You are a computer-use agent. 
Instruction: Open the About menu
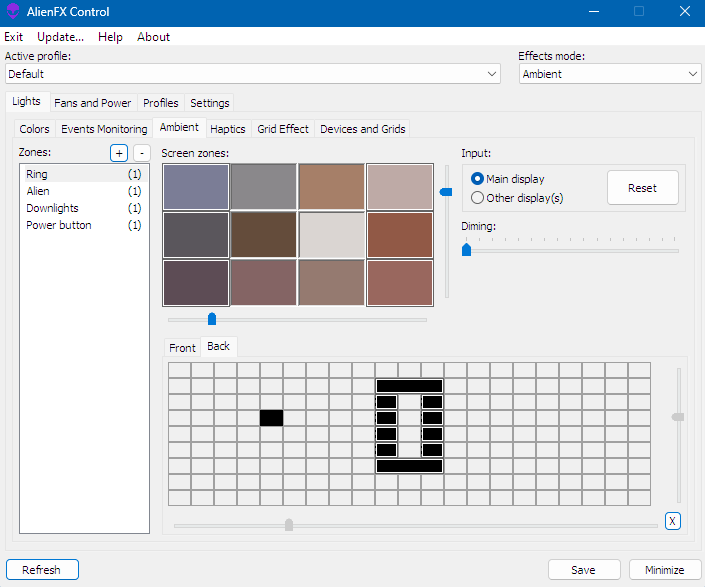[153, 37]
